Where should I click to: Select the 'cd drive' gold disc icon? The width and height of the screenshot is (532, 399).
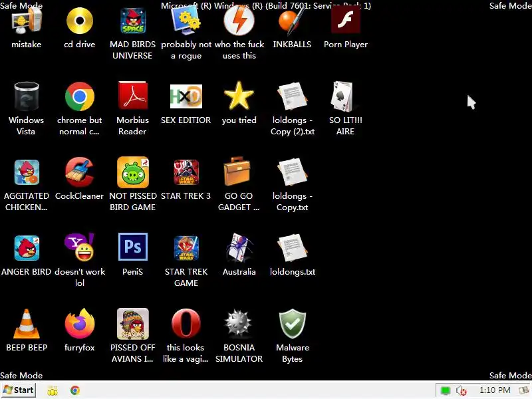80,21
